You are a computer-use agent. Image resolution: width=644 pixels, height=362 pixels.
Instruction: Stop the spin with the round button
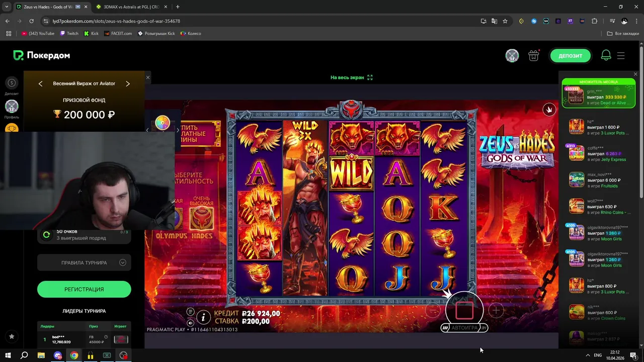point(464,310)
